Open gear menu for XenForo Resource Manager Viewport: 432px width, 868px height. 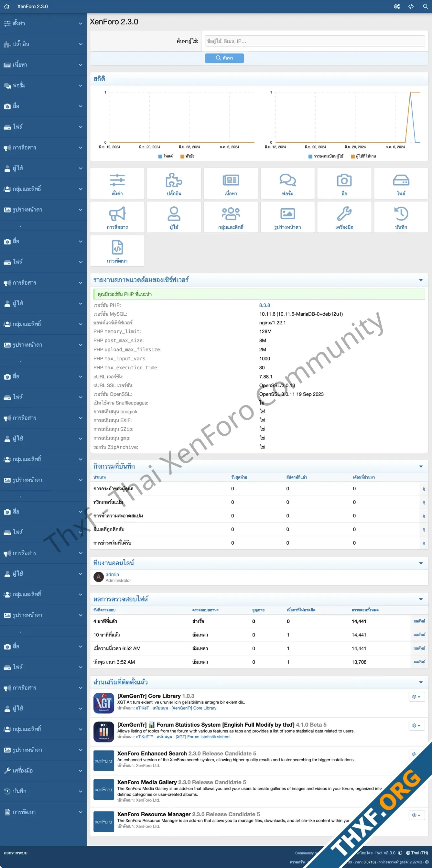416,815
